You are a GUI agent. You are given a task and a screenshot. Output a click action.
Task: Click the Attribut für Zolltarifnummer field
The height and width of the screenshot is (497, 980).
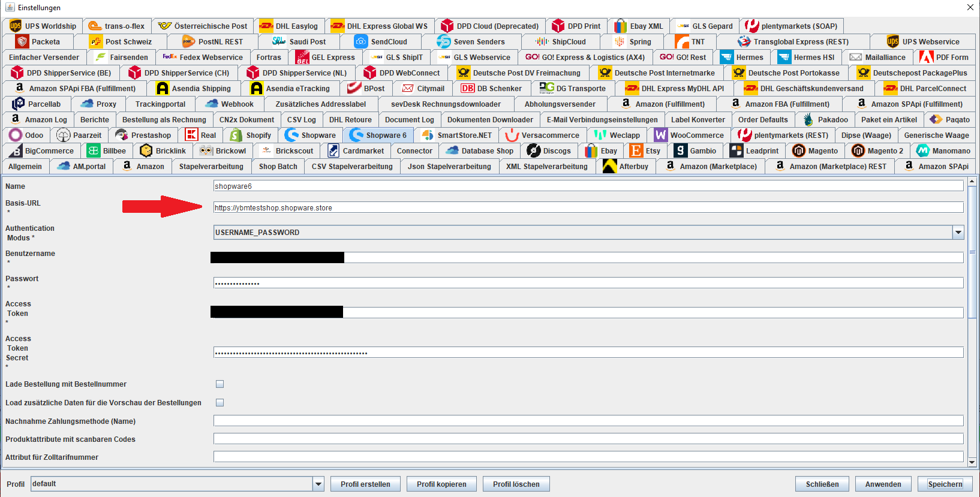point(588,457)
